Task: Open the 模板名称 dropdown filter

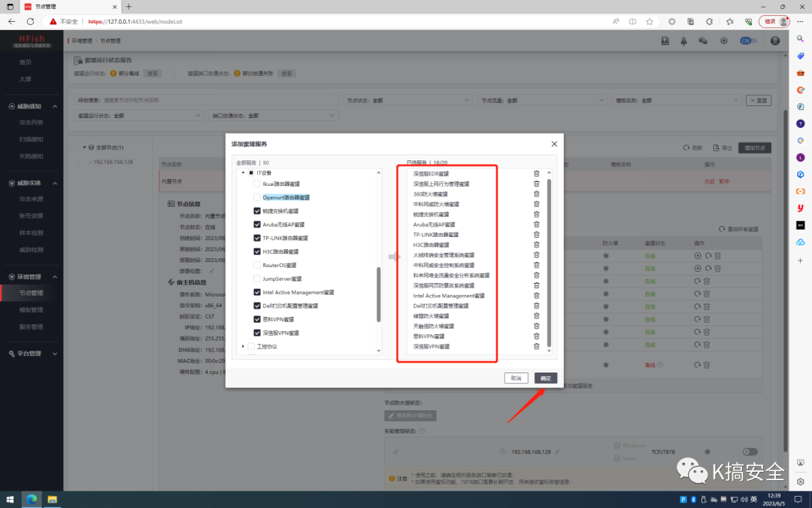Action: 677,101
